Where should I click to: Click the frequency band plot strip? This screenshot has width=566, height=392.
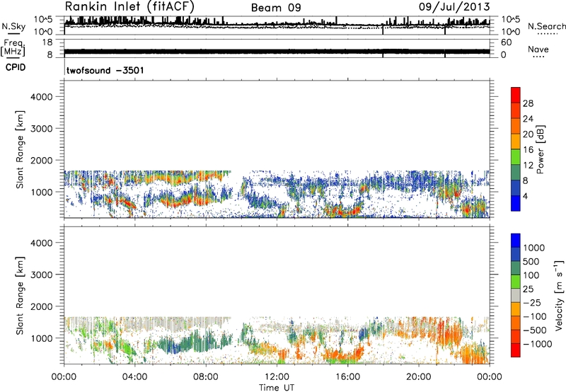point(277,48)
